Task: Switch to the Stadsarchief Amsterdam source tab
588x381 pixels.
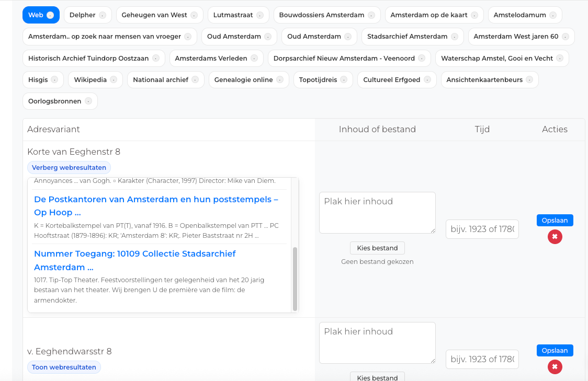Action: (407, 37)
